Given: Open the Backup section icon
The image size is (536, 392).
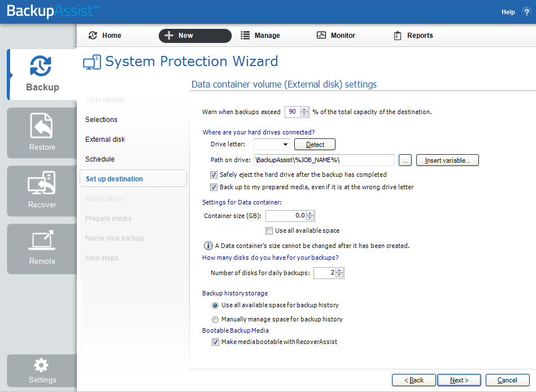Looking at the screenshot, I should point(41,67).
